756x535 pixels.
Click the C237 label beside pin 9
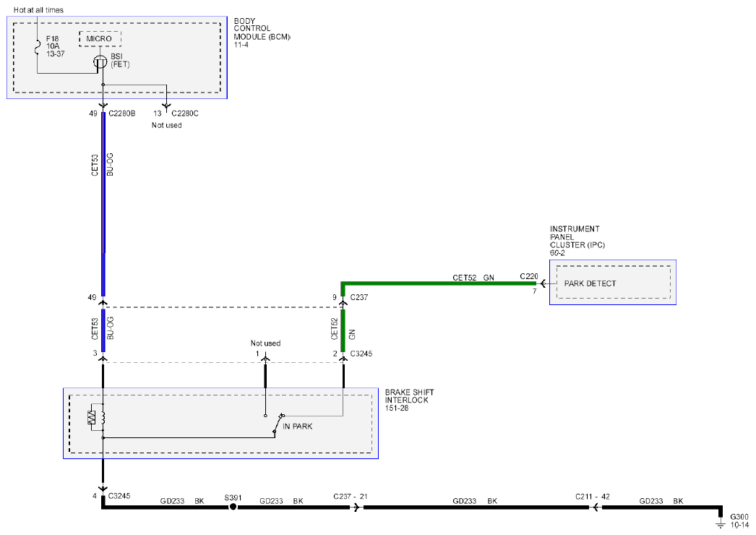click(359, 297)
